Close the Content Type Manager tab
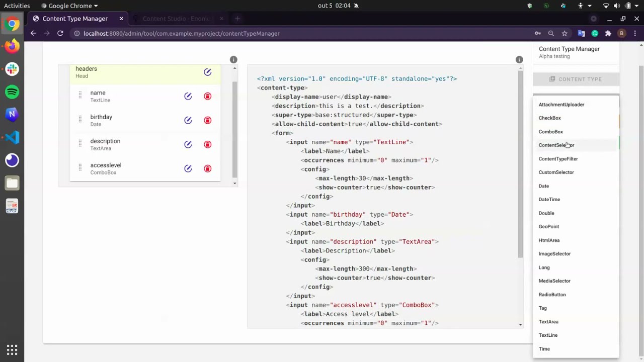 click(121, 19)
